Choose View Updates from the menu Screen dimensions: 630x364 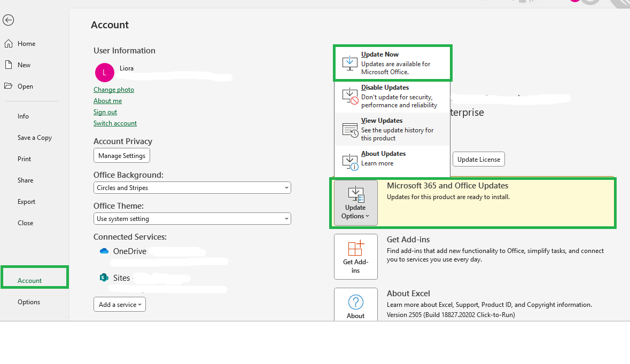(393, 129)
